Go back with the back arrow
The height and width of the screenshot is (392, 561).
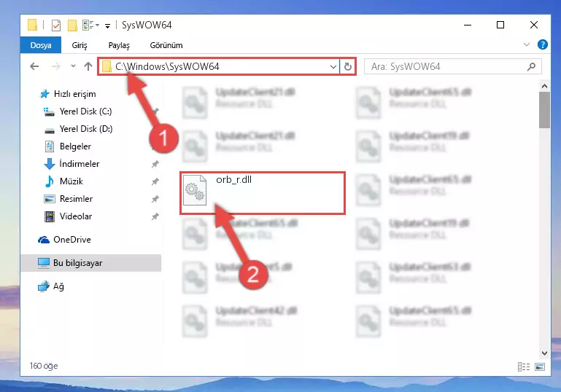[34, 66]
